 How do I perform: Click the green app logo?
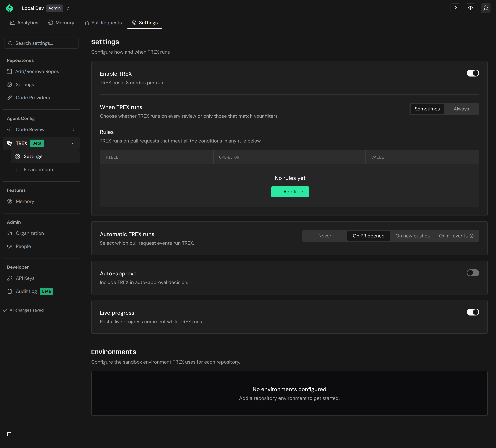pyautogui.click(x=10, y=8)
